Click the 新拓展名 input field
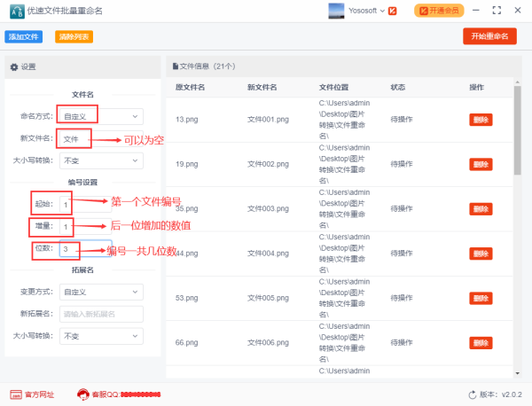 coord(100,314)
